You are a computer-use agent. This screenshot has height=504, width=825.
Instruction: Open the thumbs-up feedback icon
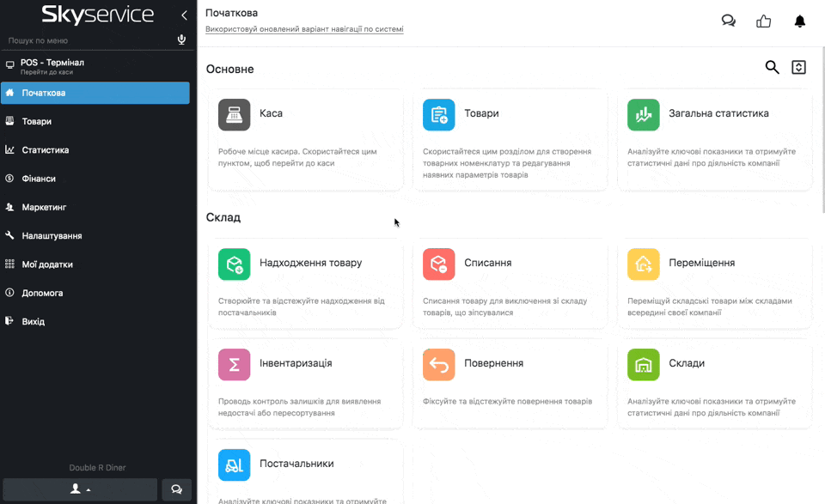[x=763, y=21]
